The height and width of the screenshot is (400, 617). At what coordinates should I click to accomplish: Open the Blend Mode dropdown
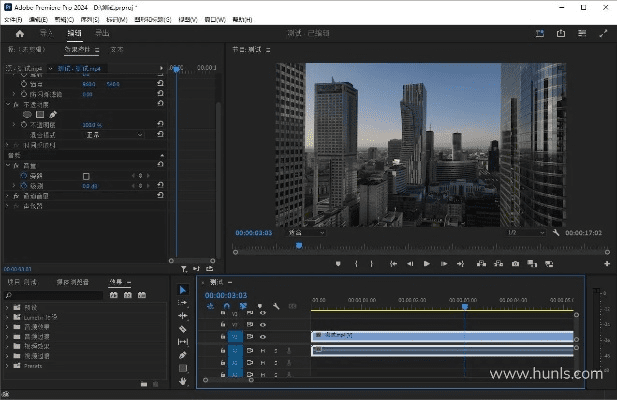[x=114, y=135]
